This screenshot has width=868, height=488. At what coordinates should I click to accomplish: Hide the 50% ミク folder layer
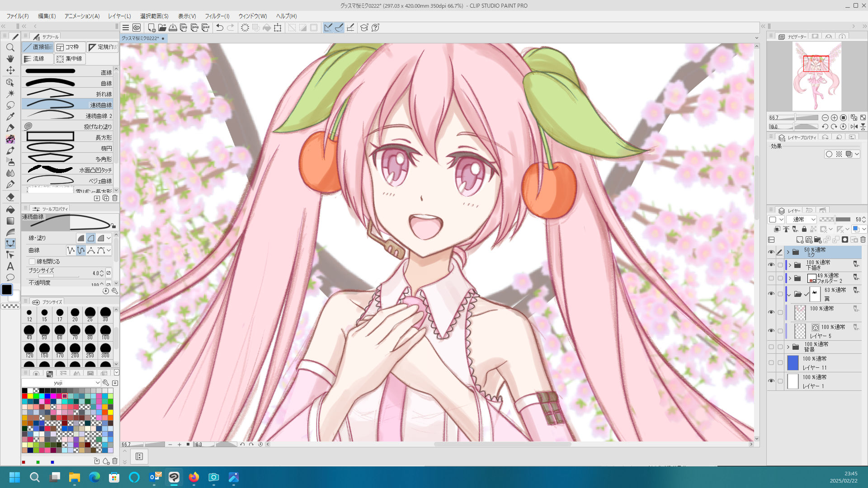[x=771, y=252]
